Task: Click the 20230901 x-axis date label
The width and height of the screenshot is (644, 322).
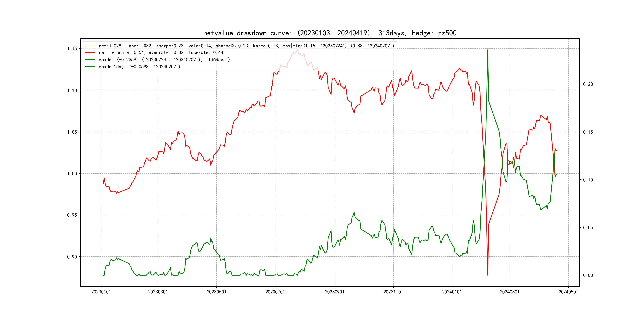Action: click(x=335, y=292)
